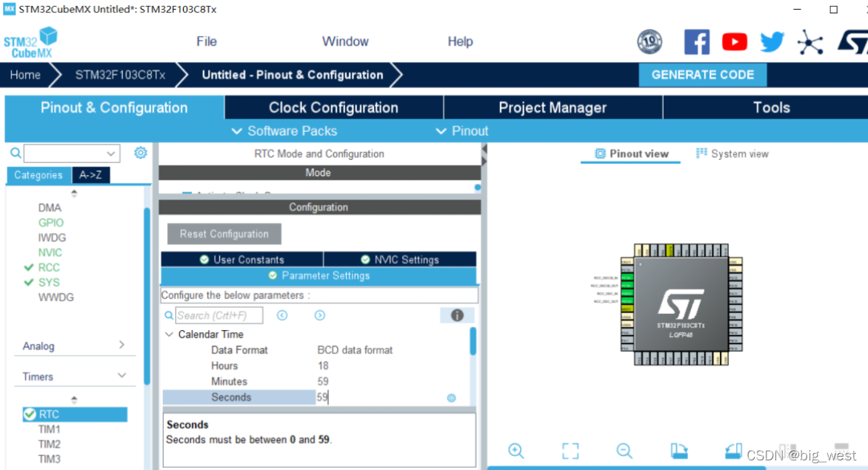
Task: Select the Parameter Settings tab
Action: click(318, 275)
